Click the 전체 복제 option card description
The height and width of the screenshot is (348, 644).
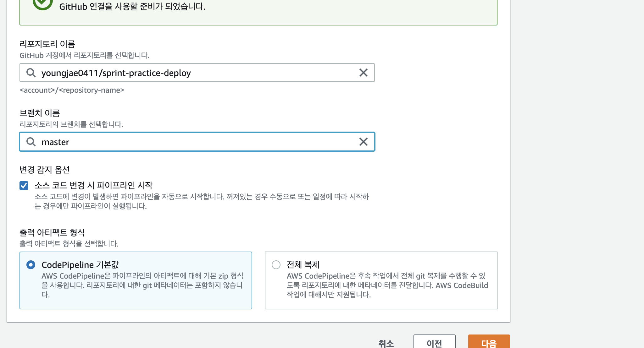click(387, 285)
